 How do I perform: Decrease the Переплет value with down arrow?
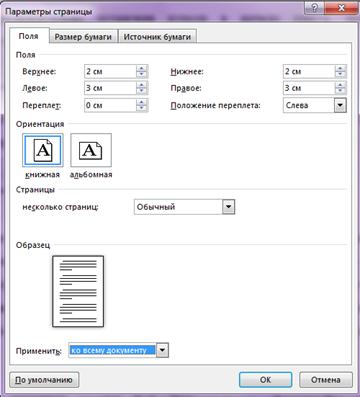tap(142, 109)
